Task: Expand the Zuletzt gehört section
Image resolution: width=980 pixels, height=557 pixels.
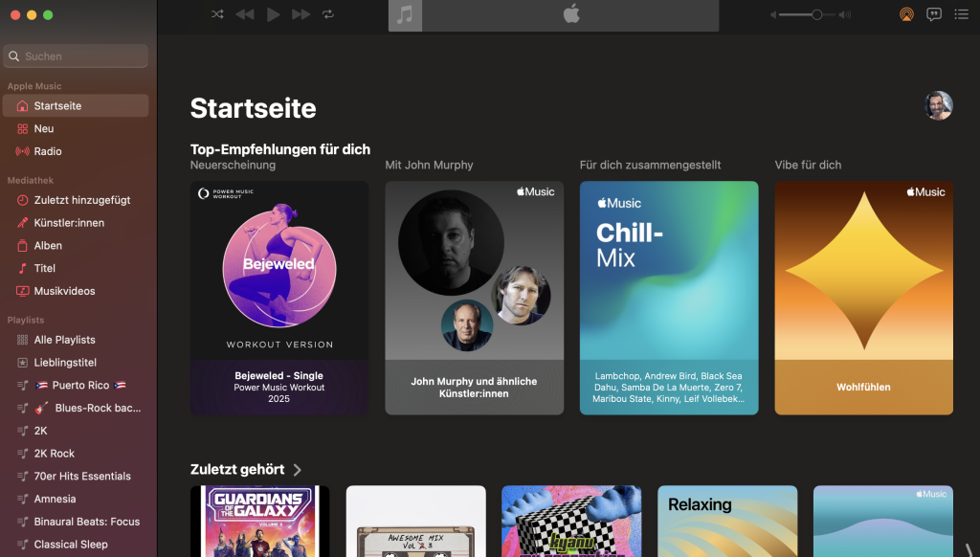Action: tap(297, 469)
